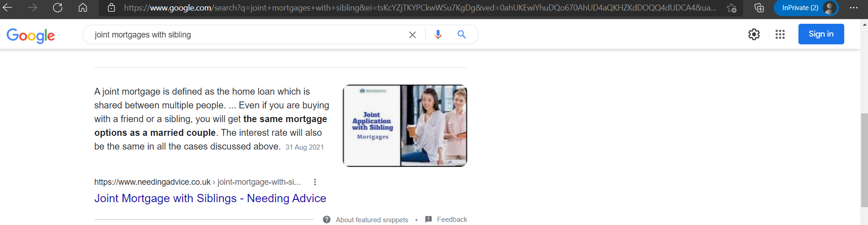Click the Joint Application with Sibling thumbnail

point(405,126)
